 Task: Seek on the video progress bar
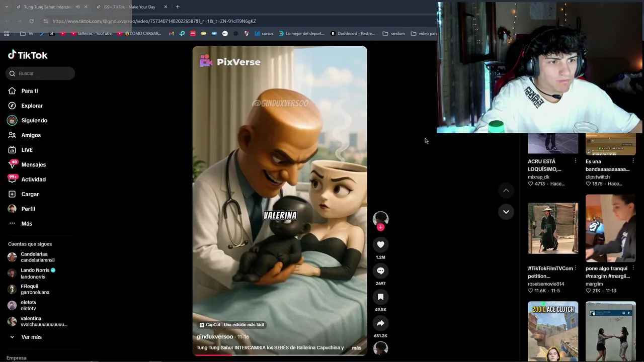280,355
